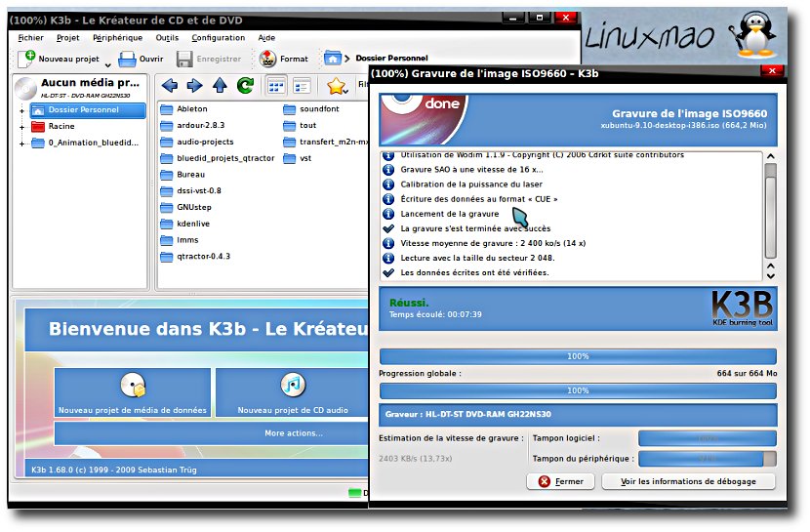Switch to icon view mode
This screenshot has height=532, width=810.
coord(276,86)
